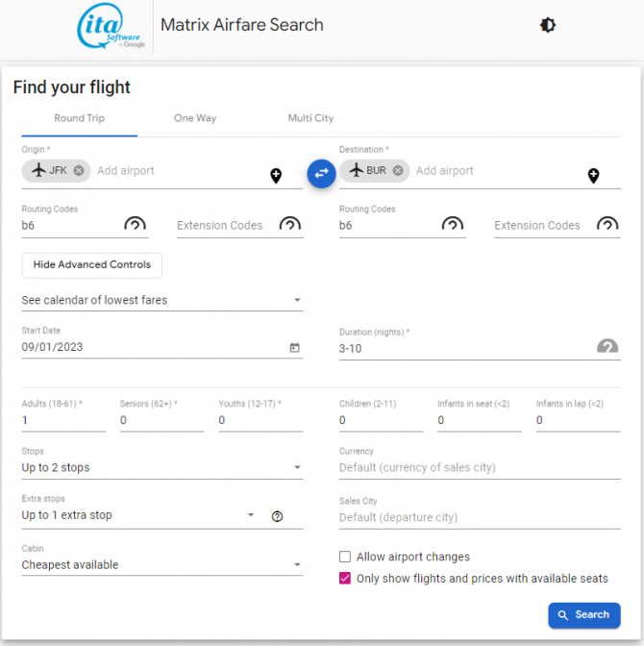Open the Start Date calendar picker

294,348
